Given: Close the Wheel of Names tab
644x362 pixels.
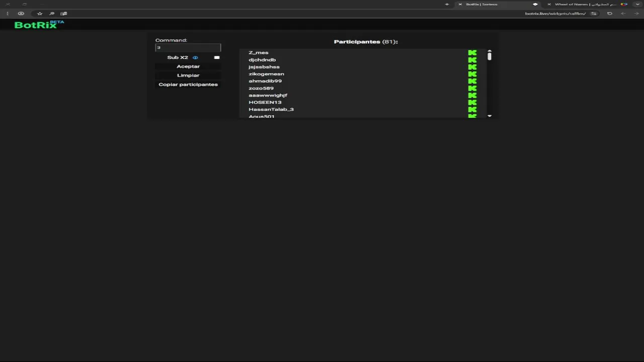Looking at the screenshot, I should pyautogui.click(x=549, y=4).
